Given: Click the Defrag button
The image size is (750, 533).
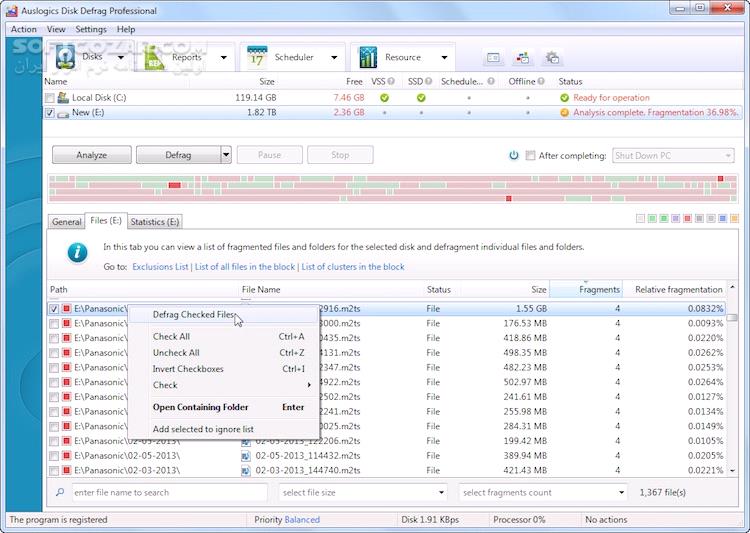Looking at the screenshot, I should tap(178, 155).
